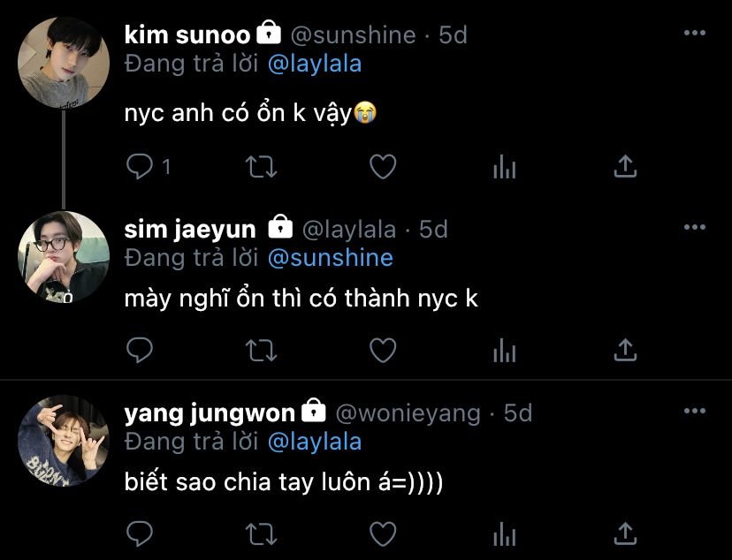Retweet sim jaeyun's tweet
The height and width of the screenshot is (560, 732).
[x=262, y=351]
